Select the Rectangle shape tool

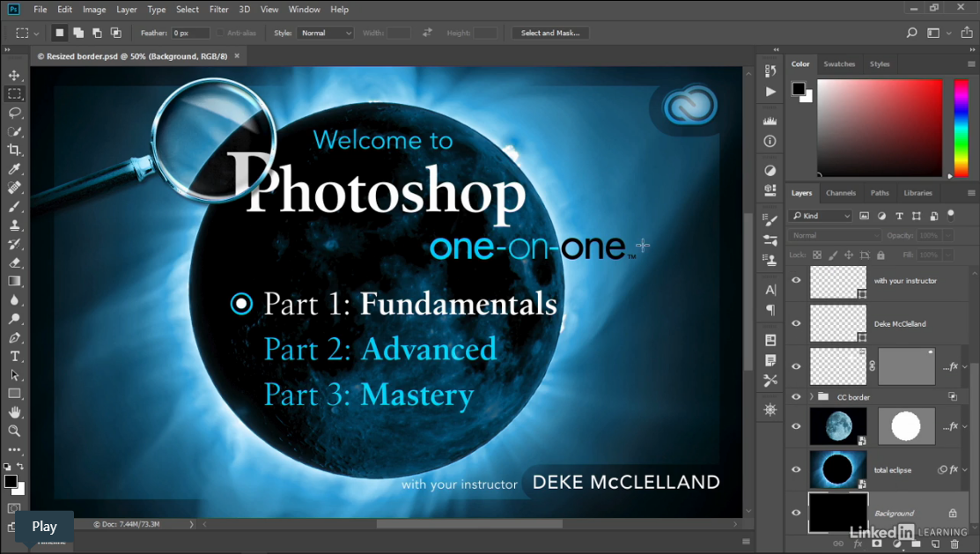tap(14, 394)
